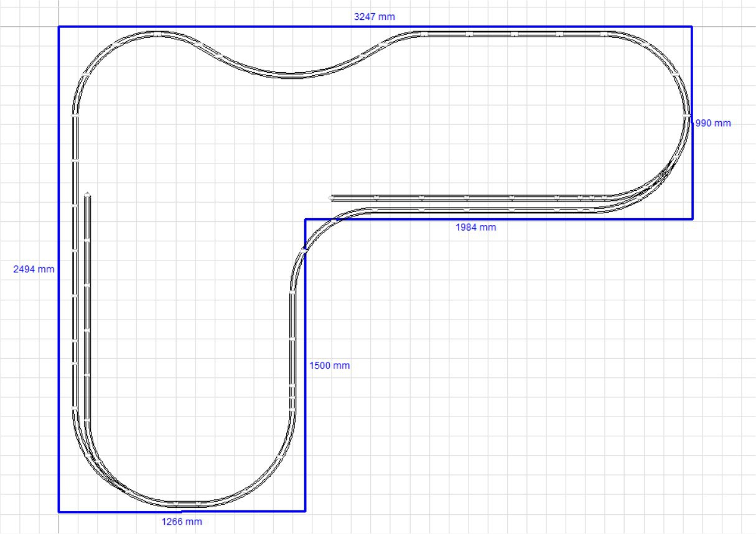Select the turnout on the right-side curve
This screenshot has width=756, height=534.
point(669,168)
